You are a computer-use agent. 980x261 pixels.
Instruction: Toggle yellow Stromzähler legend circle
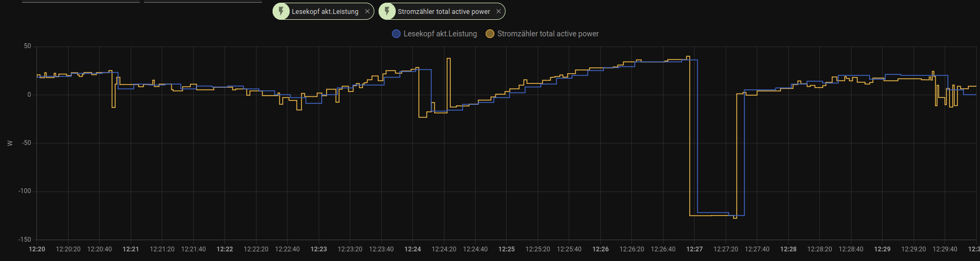pos(489,34)
